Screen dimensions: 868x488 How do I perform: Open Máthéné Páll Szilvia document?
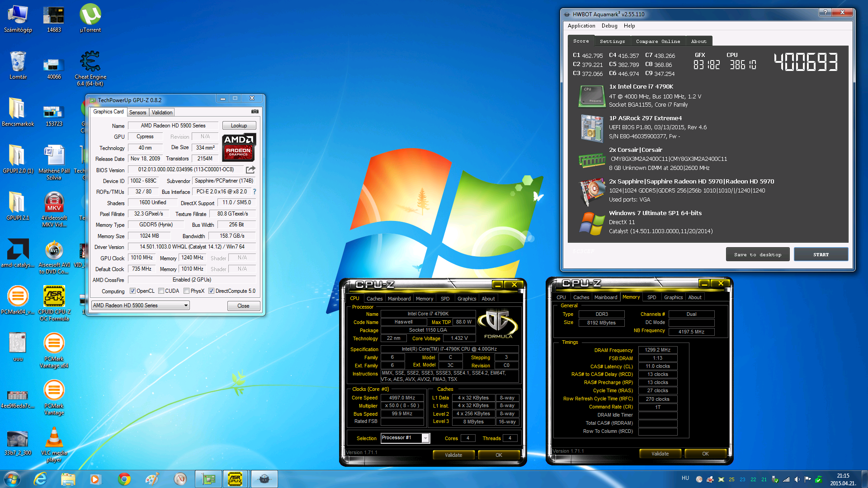pos(54,162)
